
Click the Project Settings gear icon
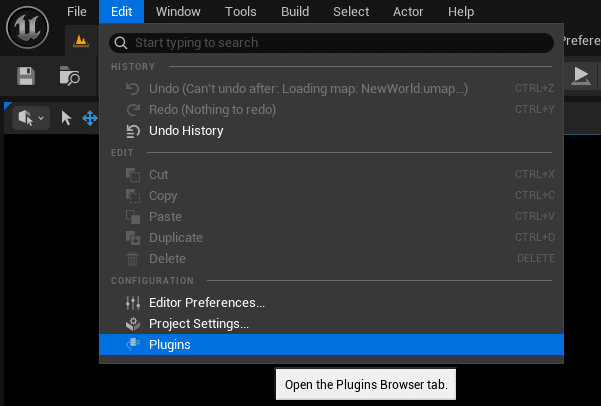point(133,324)
